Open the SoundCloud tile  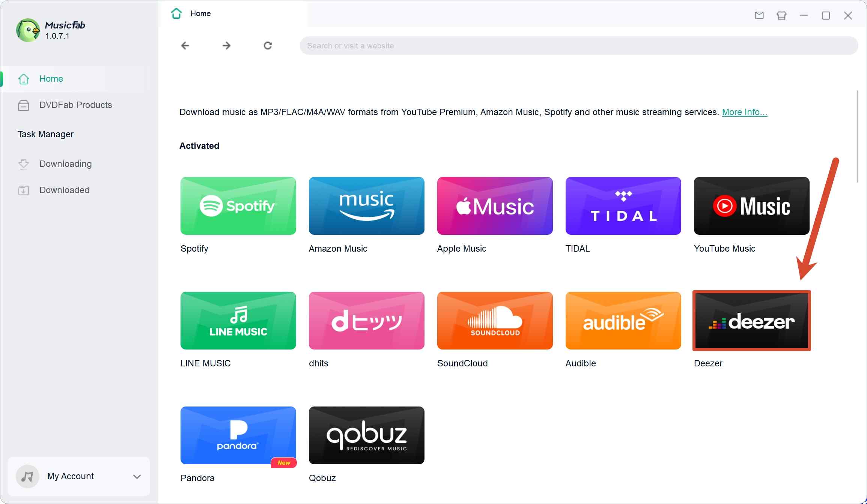[495, 321]
